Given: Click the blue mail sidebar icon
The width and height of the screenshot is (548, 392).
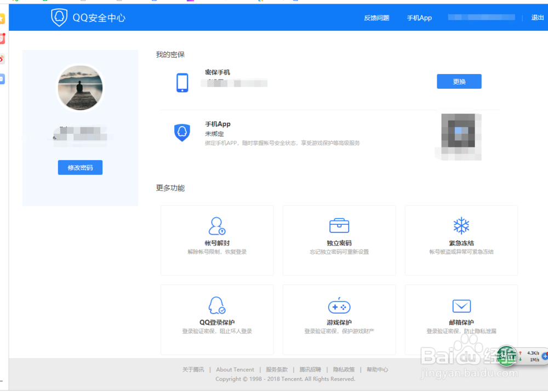Looking at the screenshot, I should point(2,79).
